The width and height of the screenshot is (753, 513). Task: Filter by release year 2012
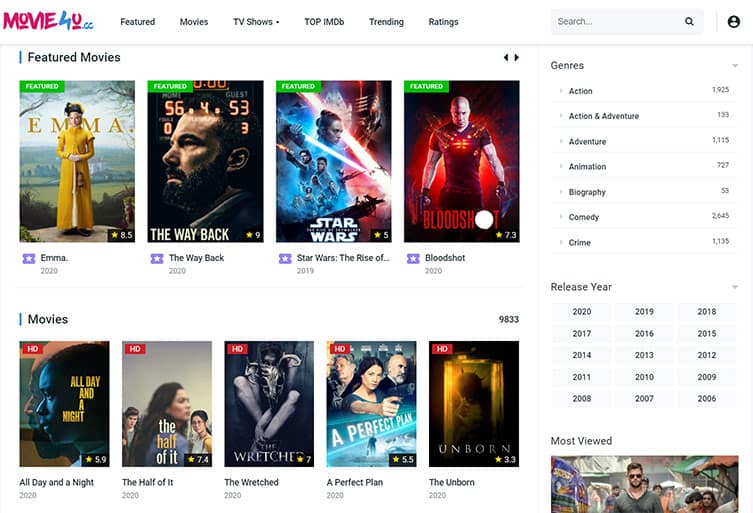point(706,355)
